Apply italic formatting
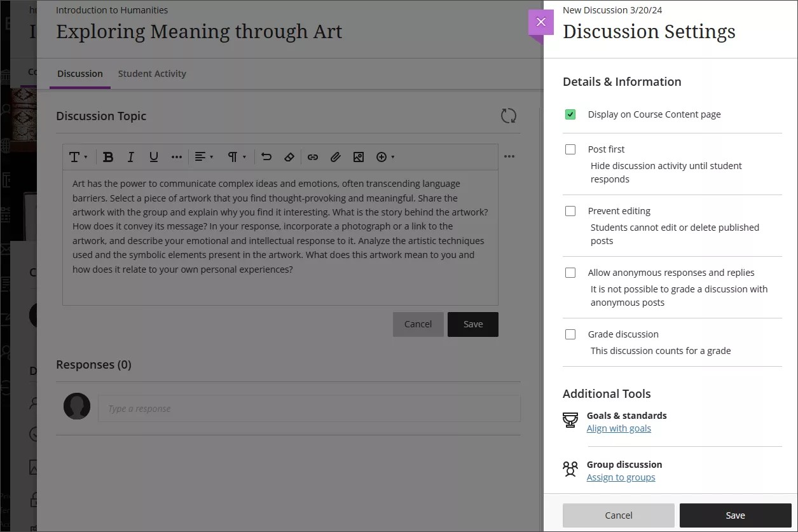798x532 pixels. coord(130,156)
